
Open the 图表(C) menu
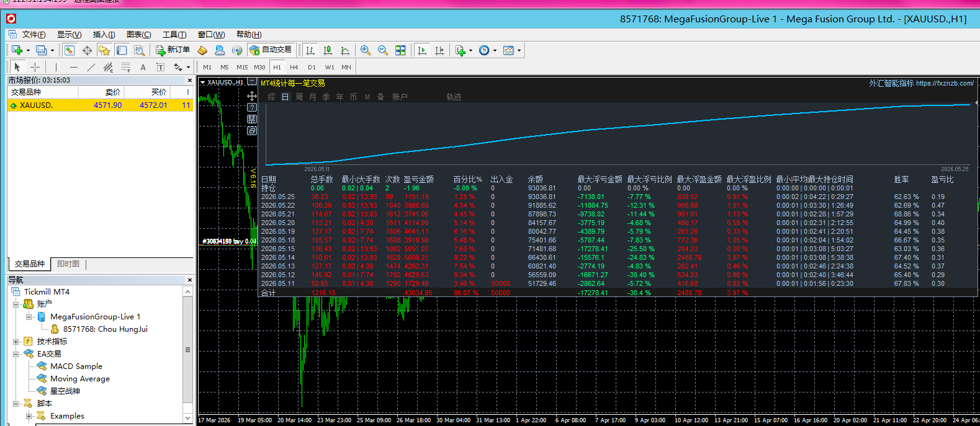tap(139, 35)
